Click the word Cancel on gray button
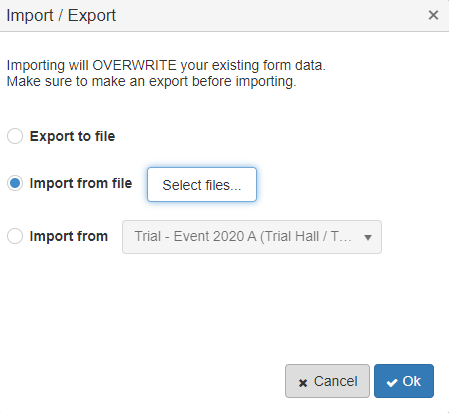Viewport: 449px width, 413px height. pos(336,381)
